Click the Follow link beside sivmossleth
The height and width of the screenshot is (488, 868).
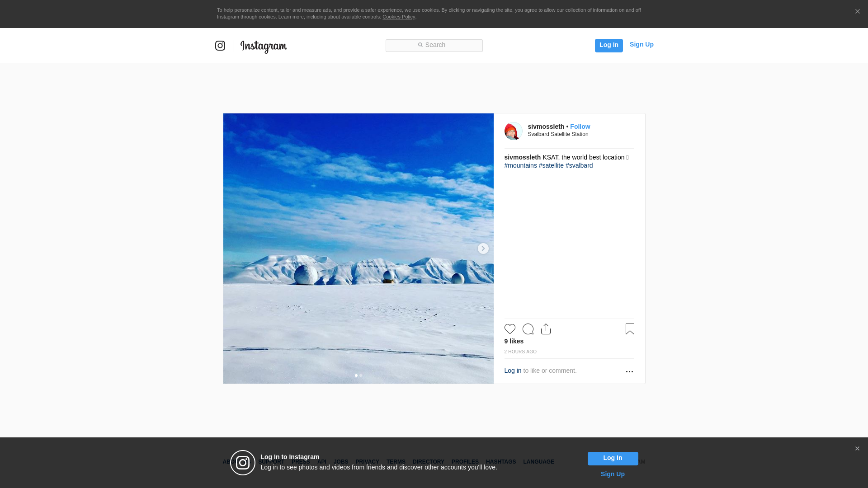point(580,127)
